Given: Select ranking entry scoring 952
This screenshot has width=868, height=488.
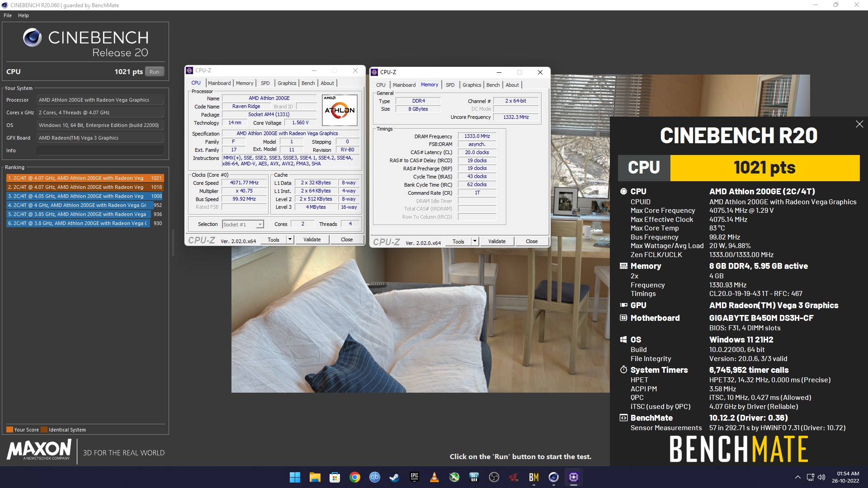Looking at the screenshot, I should pos(85,205).
